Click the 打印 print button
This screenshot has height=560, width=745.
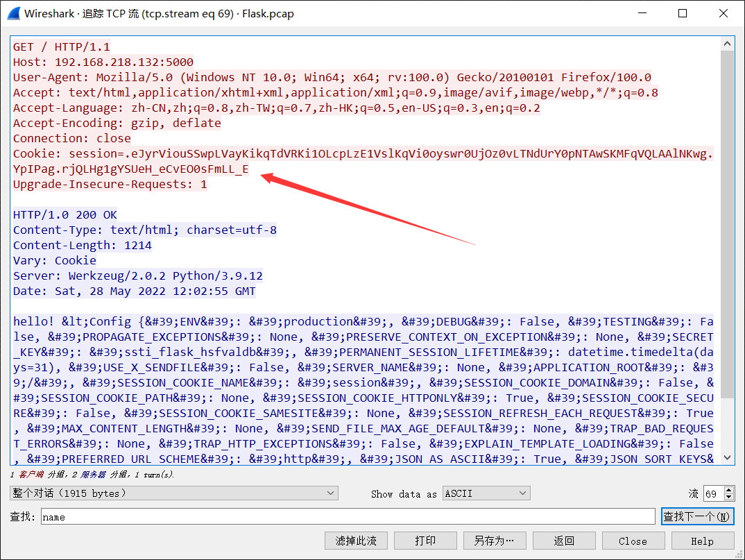click(x=425, y=541)
